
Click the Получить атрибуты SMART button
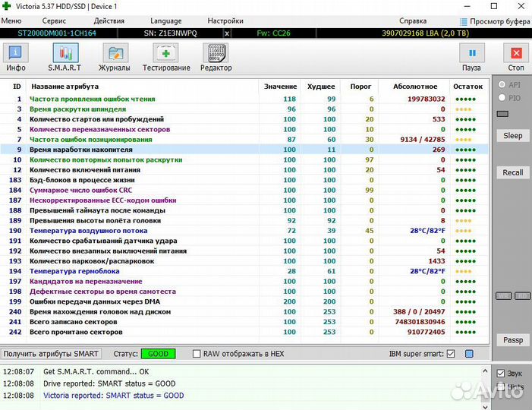[51, 354]
